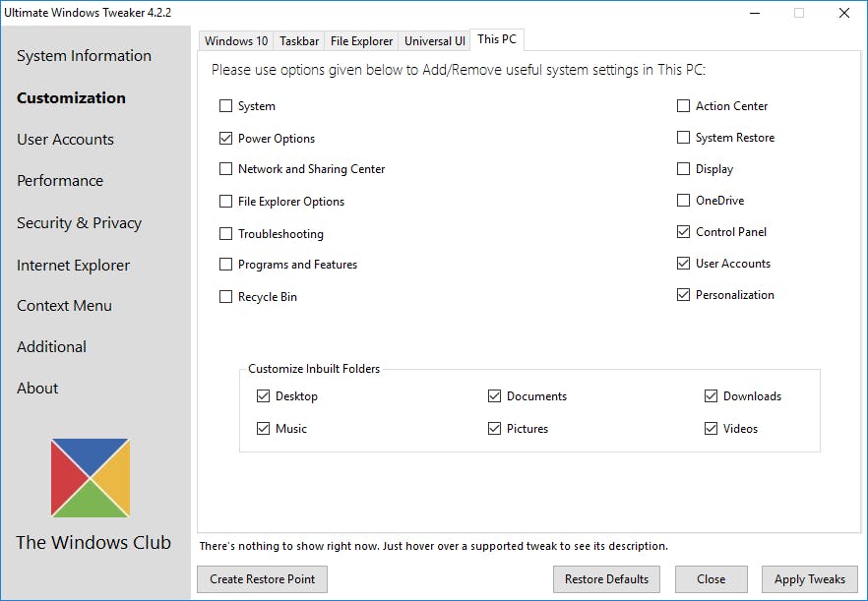Check the Action Center option

(x=684, y=105)
